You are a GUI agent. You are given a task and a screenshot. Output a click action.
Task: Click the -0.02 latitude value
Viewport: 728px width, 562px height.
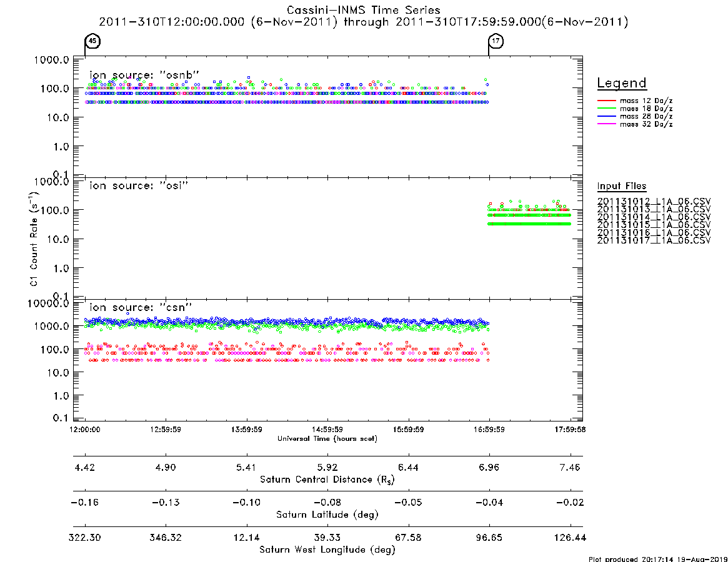[x=570, y=503]
